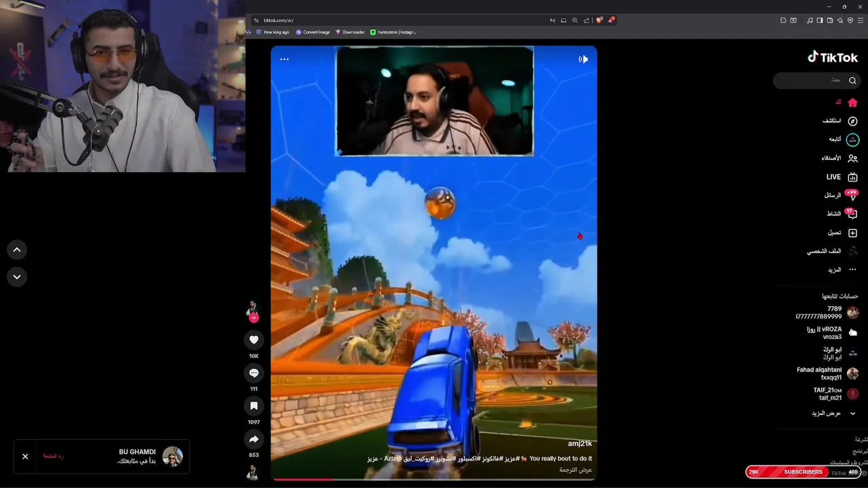This screenshot has width=868, height=488.
Task: Toggle video sound speaker icon
Action: coord(583,59)
